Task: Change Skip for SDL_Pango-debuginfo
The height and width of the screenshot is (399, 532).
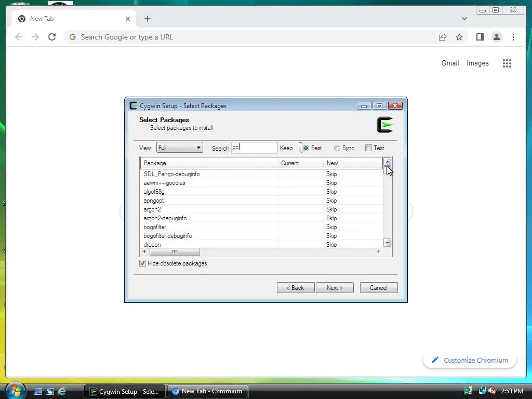Action: pyautogui.click(x=331, y=174)
